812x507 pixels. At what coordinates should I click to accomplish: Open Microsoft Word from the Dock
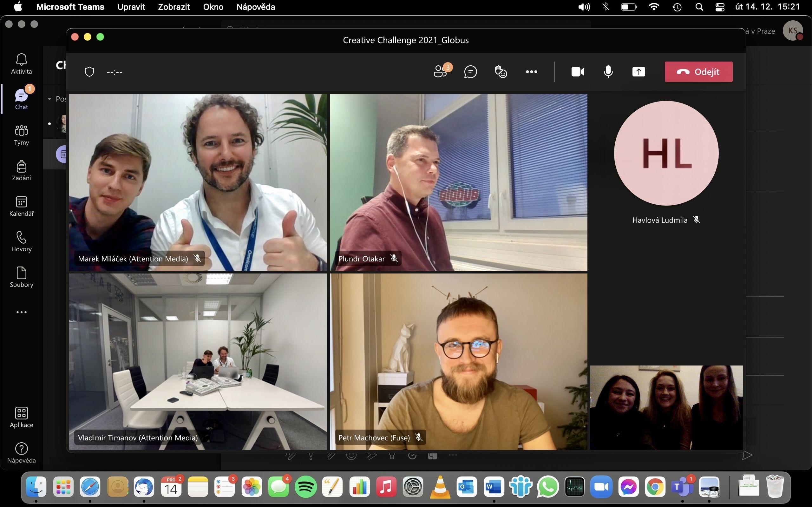(x=494, y=487)
